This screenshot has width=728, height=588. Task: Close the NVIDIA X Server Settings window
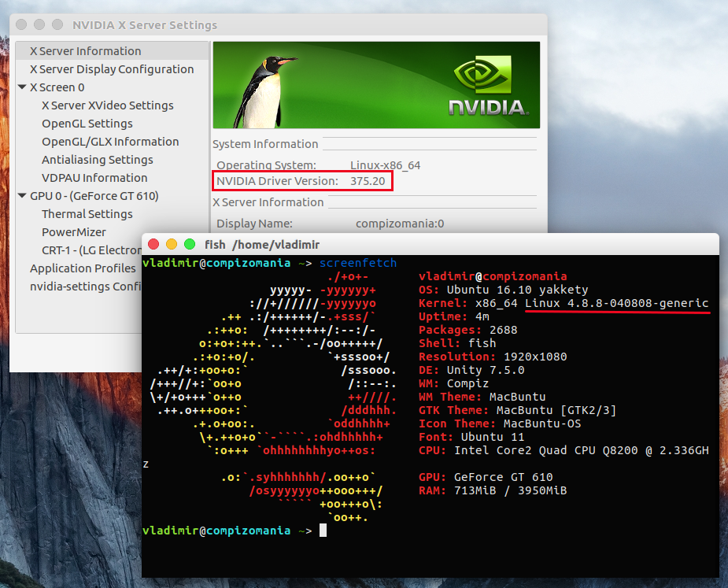[x=21, y=24]
